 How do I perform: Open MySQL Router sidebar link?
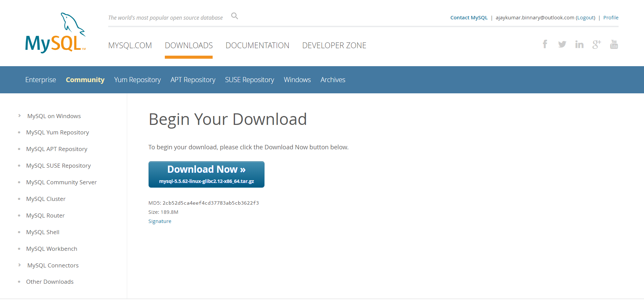tap(45, 215)
